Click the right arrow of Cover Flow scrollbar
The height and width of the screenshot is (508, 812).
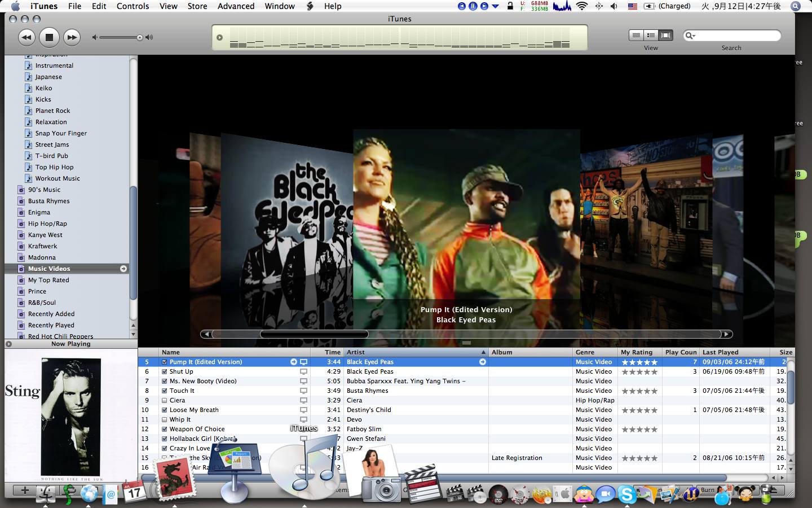point(727,334)
